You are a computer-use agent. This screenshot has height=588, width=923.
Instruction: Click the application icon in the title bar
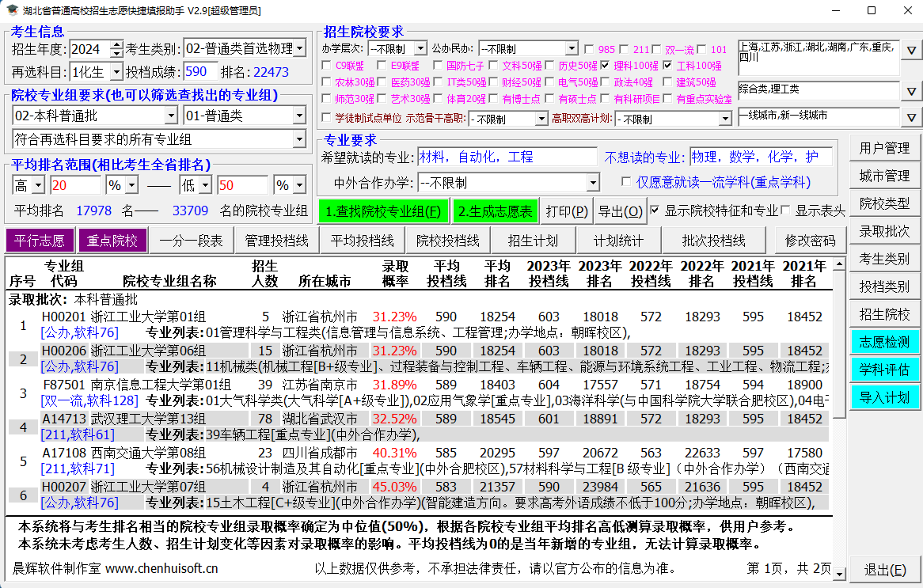coord(10,9)
